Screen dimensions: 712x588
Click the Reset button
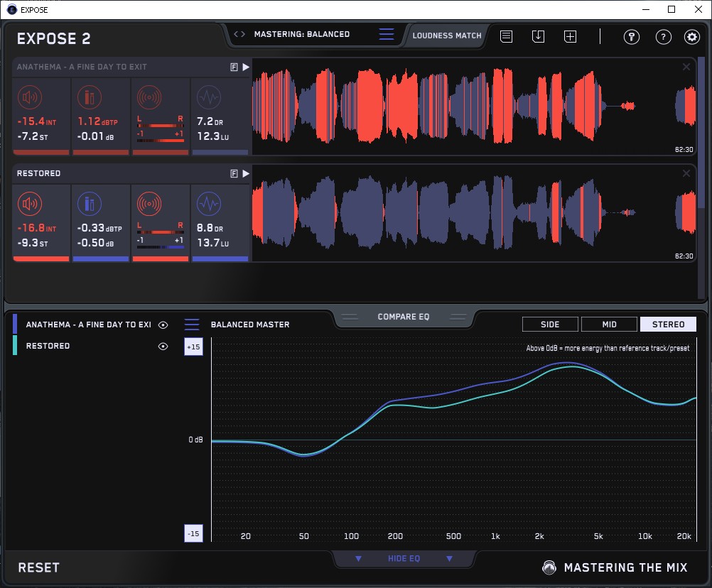pyautogui.click(x=39, y=567)
